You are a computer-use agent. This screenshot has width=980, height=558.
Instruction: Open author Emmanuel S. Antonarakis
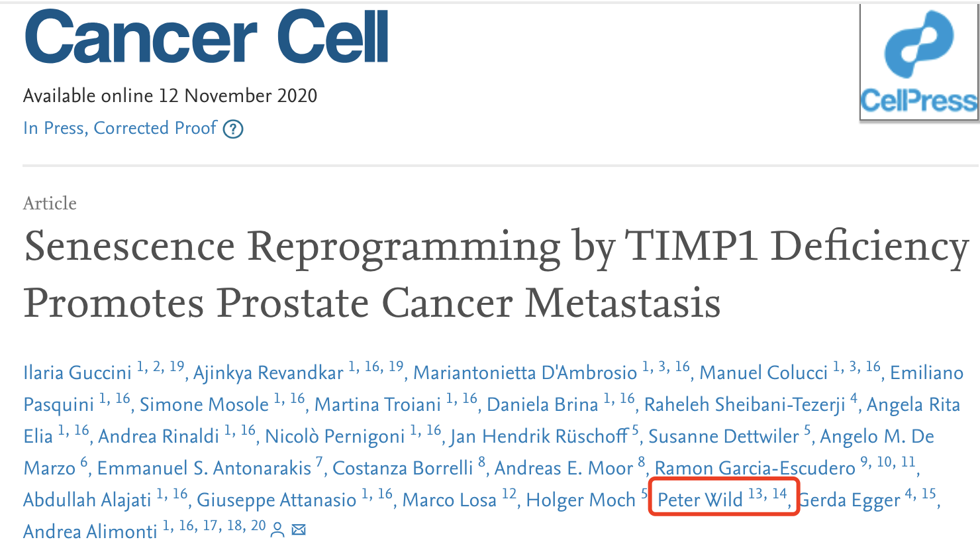pyautogui.click(x=204, y=468)
